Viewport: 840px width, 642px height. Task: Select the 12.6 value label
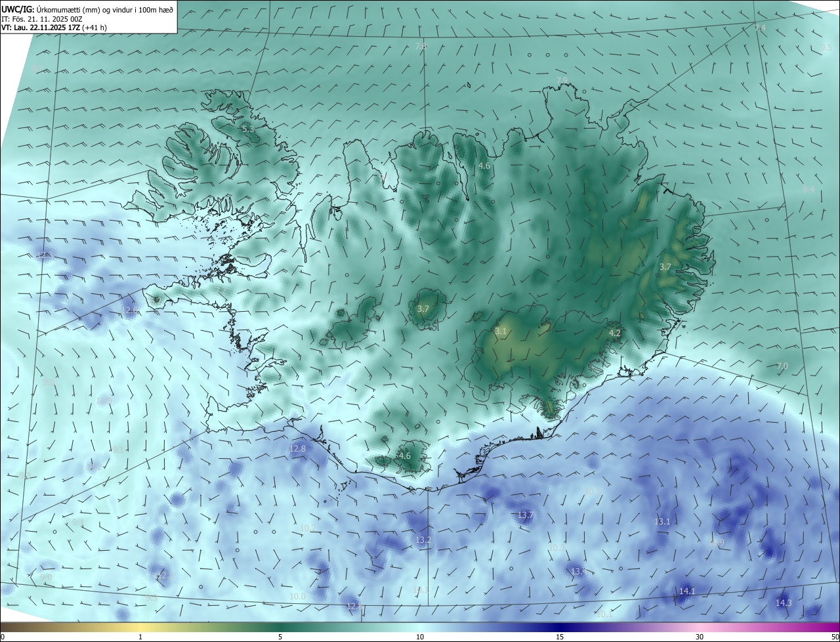[130, 310]
